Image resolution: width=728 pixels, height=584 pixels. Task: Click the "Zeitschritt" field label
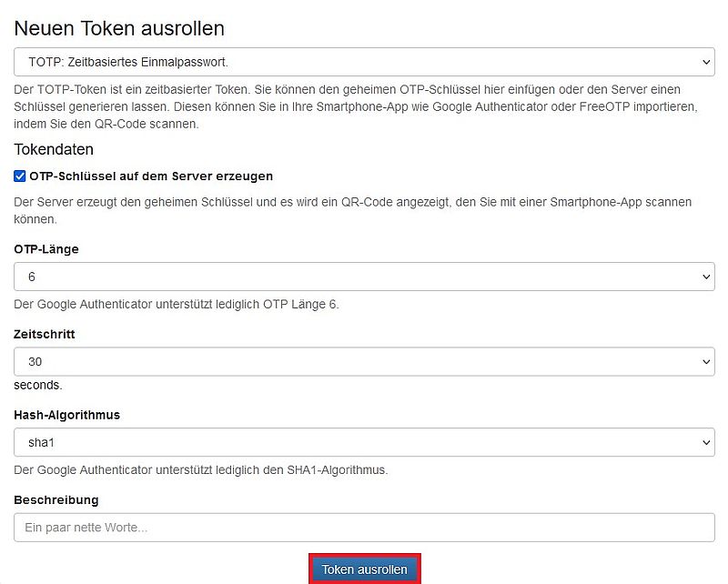[x=45, y=334]
